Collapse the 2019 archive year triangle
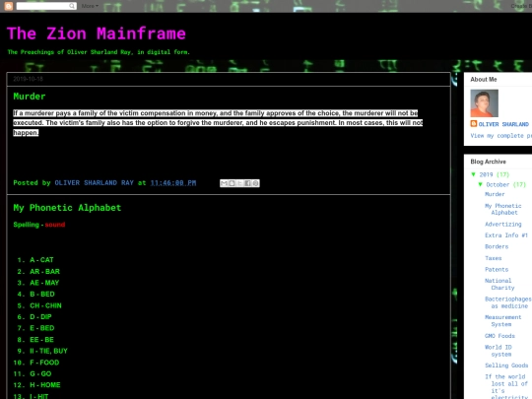532x399 pixels. [474, 174]
